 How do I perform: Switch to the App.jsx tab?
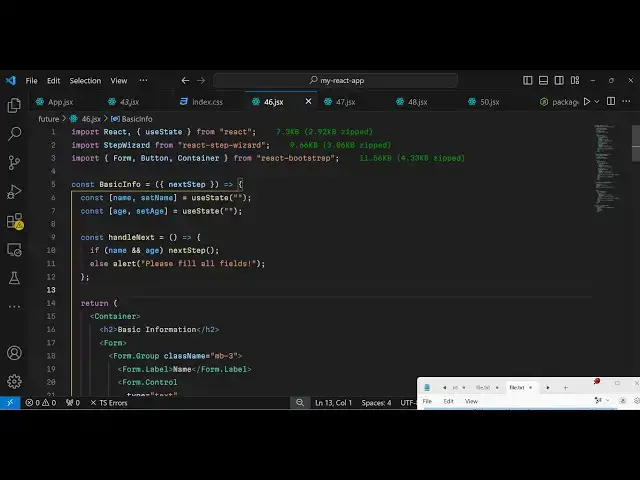coord(60,102)
